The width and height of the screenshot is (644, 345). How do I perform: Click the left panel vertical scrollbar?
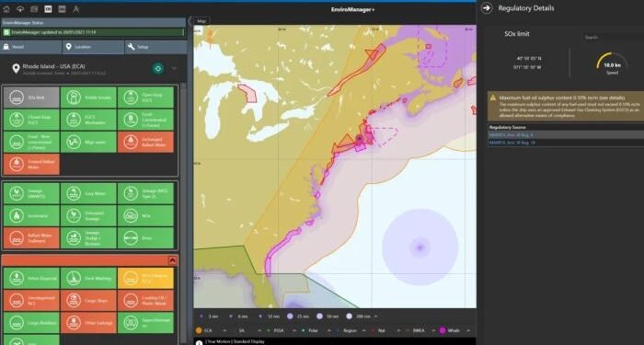tap(183, 213)
